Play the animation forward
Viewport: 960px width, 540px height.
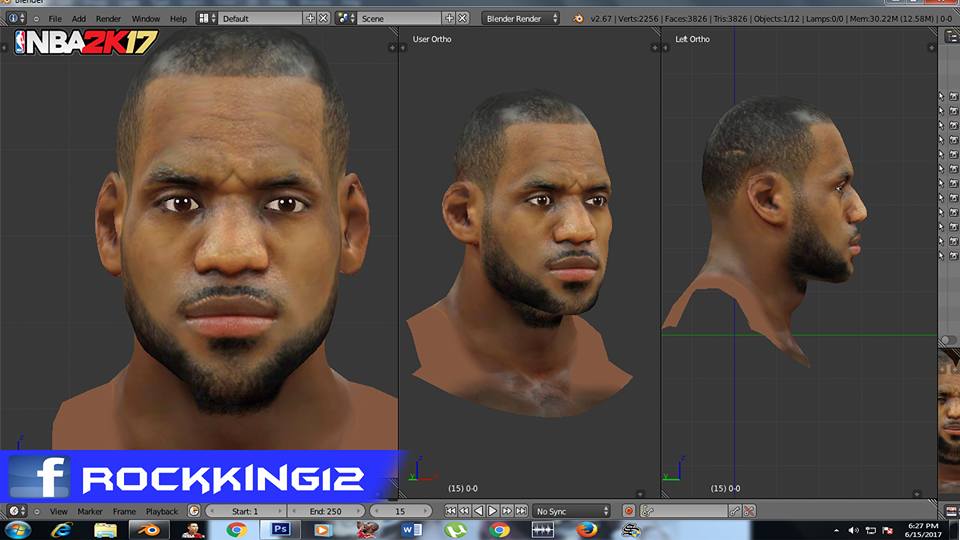[493, 511]
